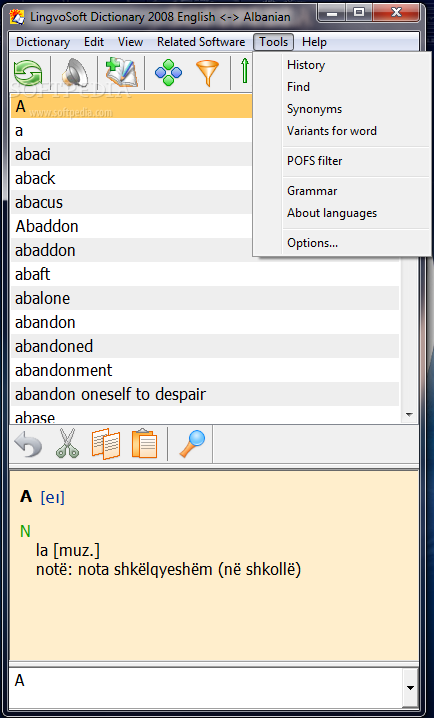This screenshot has width=434, height=718.
Task: Minimize the LingvoSoft Dictionary window
Action: coord(333,13)
